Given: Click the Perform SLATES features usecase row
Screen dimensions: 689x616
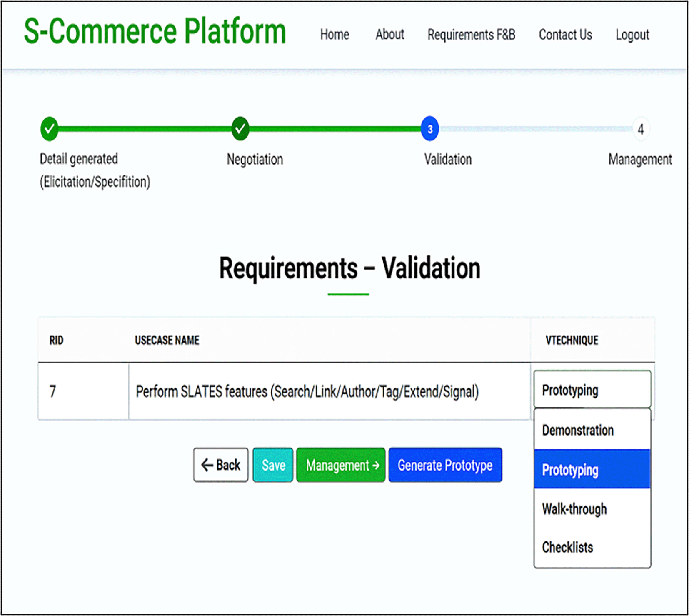Looking at the screenshot, I should tap(307, 391).
